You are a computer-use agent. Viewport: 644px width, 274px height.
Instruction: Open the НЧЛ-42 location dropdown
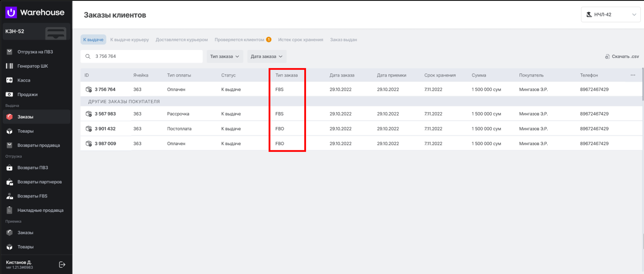[610, 15]
